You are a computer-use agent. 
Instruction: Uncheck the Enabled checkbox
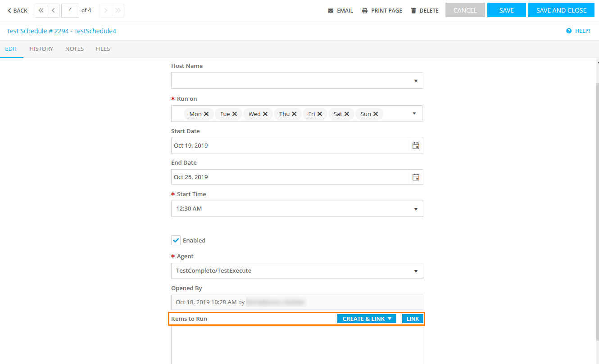pos(176,240)
